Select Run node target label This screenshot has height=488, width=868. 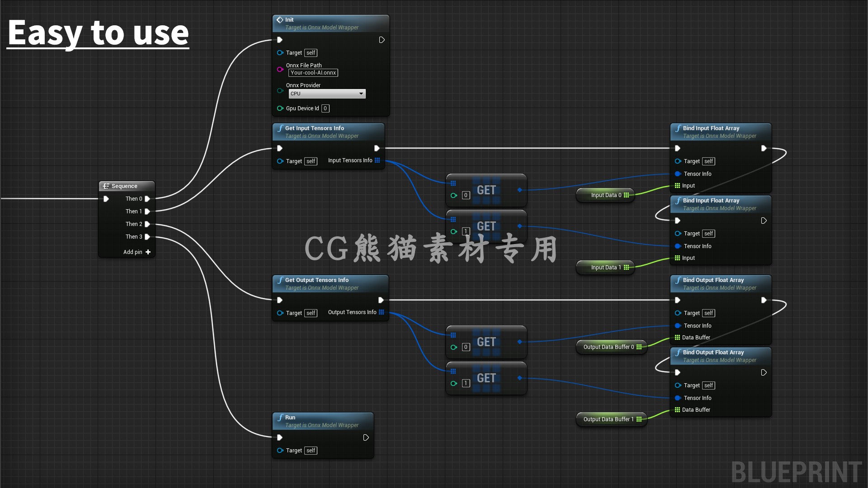click(294, 450)
